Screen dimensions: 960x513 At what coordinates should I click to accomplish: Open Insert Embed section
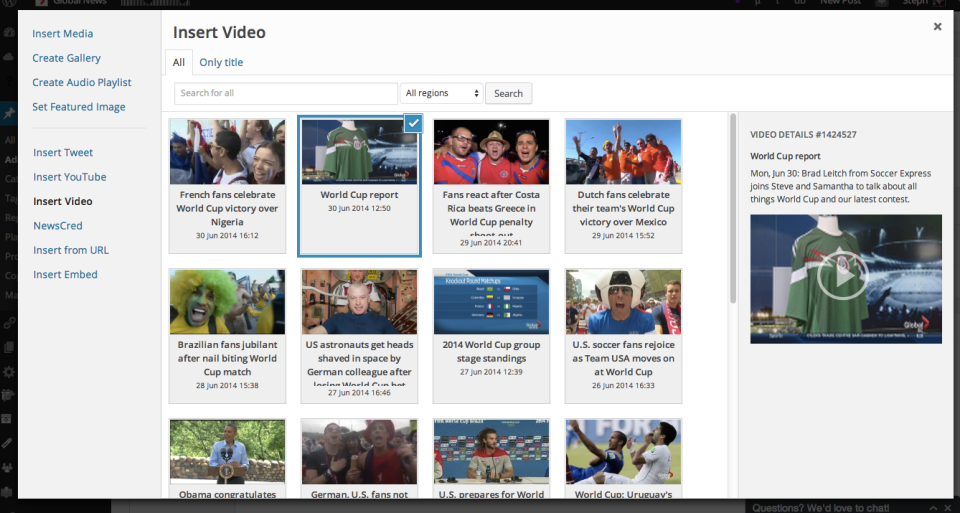pyautogui.click(x=66, y=274)
